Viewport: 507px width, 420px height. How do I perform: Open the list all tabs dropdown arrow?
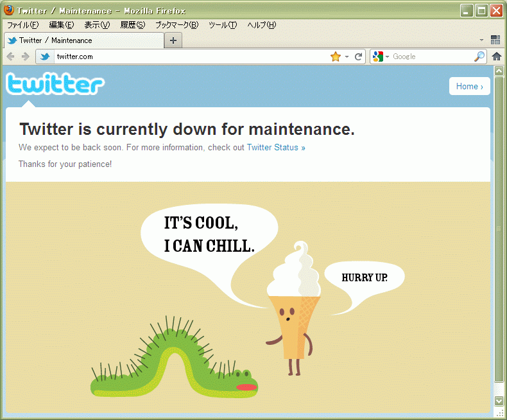(481, 40)
